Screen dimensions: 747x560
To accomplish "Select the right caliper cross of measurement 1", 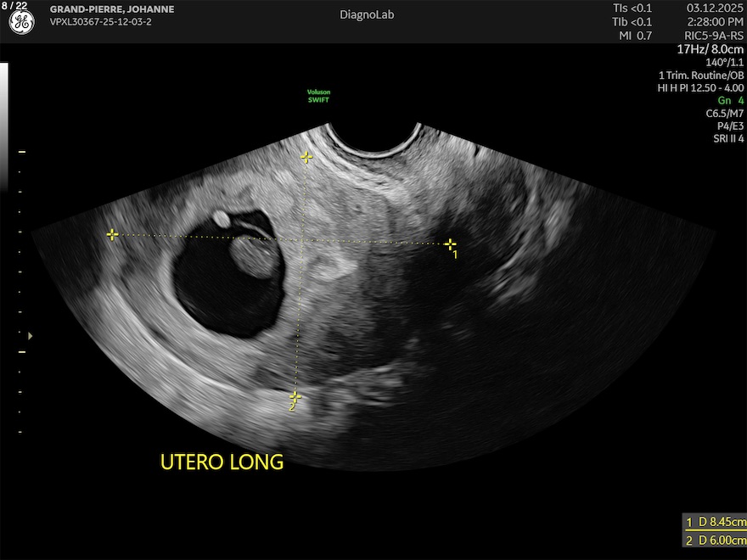I will click(450, 244).
